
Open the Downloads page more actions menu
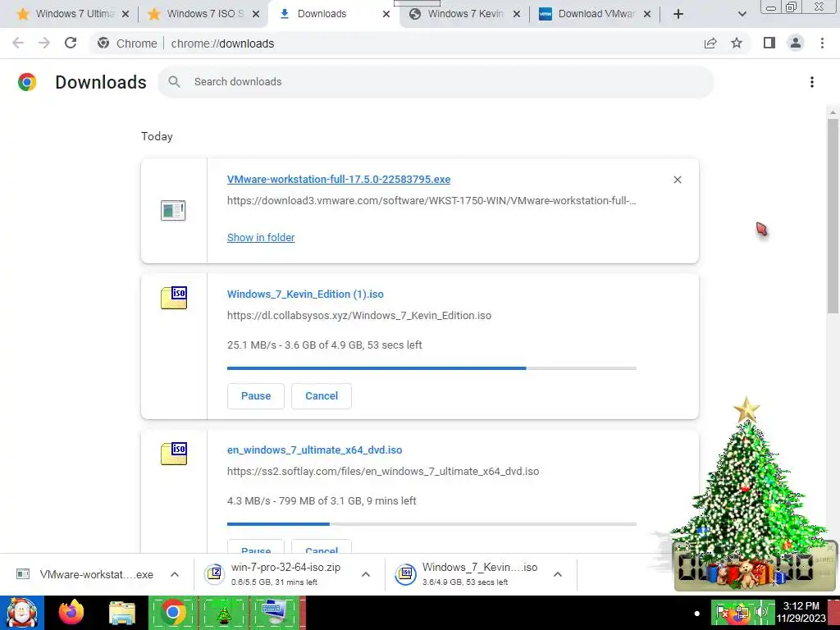[x=812, y=82]
